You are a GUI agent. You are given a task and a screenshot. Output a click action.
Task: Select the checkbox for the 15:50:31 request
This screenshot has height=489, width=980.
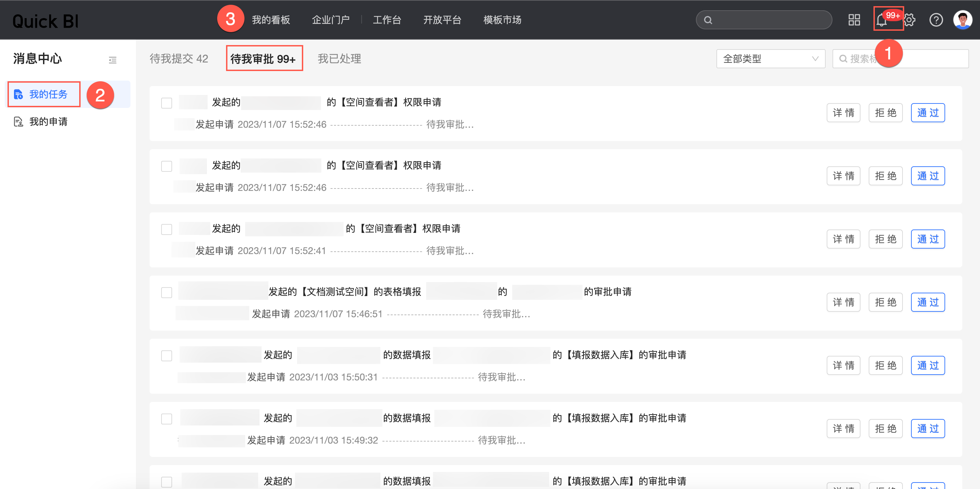(167, 356)
